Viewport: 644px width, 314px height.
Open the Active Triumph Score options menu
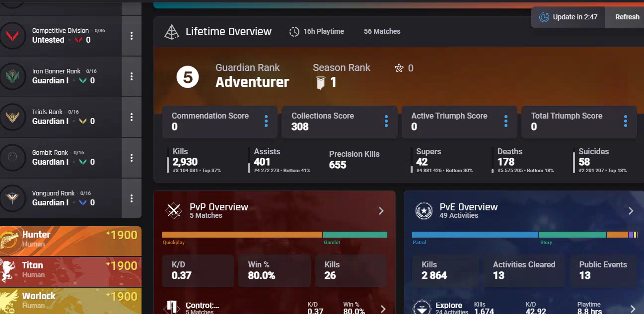click(x=506, y=121)
